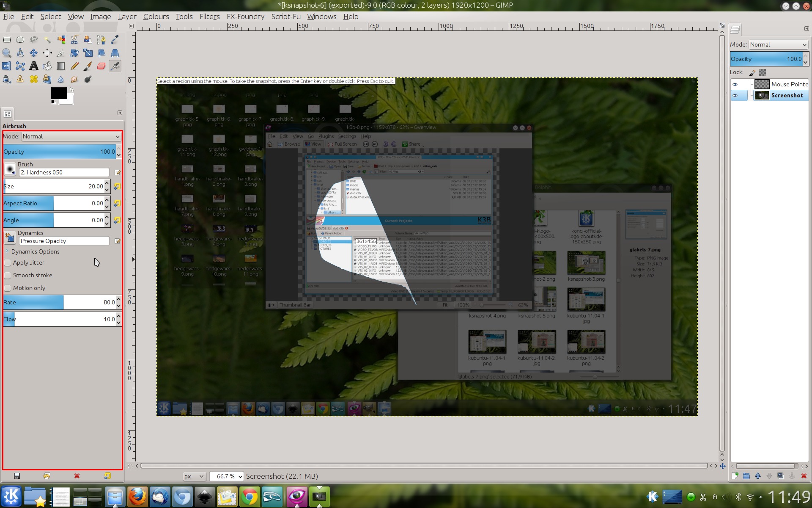Select the Scissors Select tool
Image resolution: width=812 pixels, height=508 pixels.
[x=74, y=40]
